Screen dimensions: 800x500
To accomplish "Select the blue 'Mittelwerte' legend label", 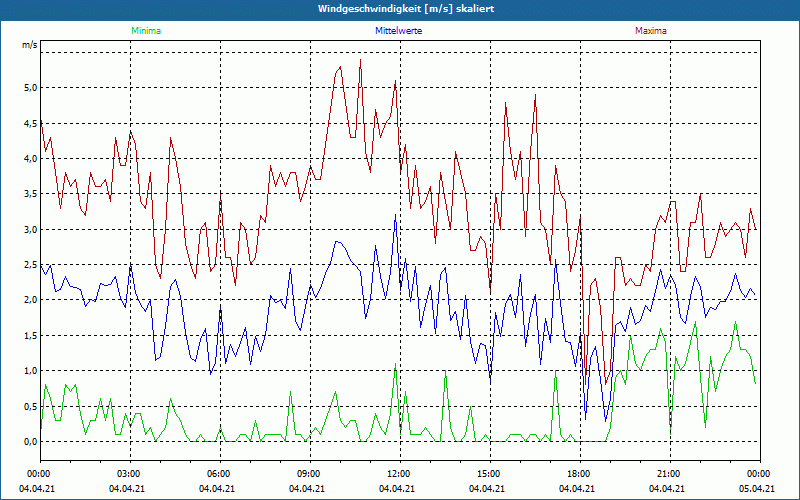I will [398, 31].
